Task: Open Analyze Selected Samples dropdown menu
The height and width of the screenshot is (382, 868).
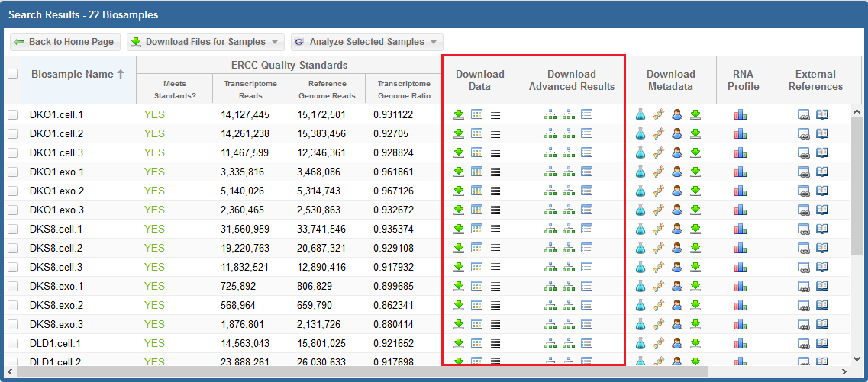Action: pos(366,42)
